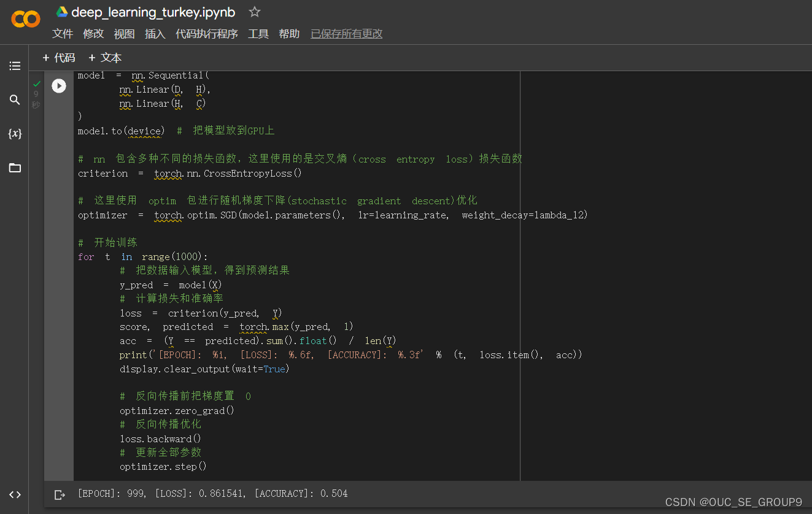Click the model.to(device) line

122,131
